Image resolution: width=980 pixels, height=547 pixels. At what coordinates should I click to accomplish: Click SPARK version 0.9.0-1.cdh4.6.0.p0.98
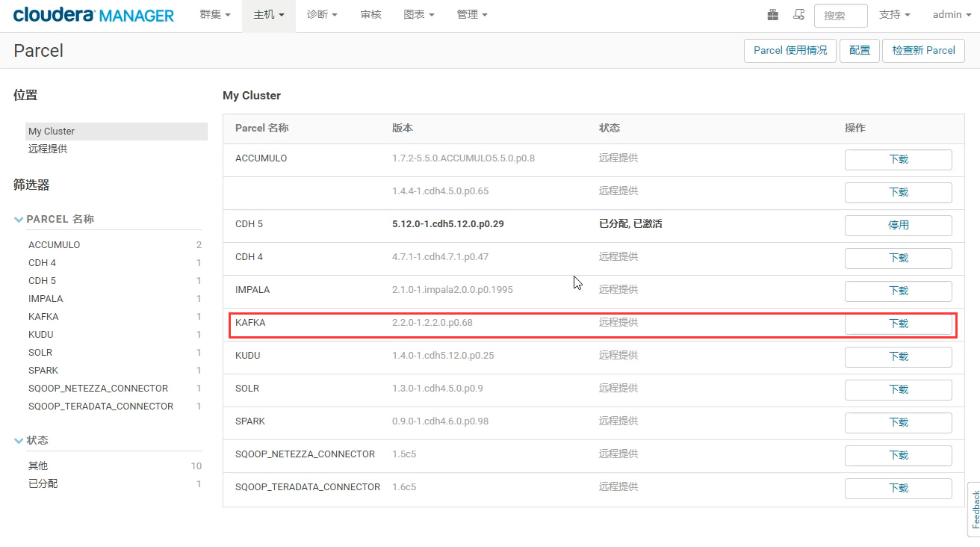[440, 421]
